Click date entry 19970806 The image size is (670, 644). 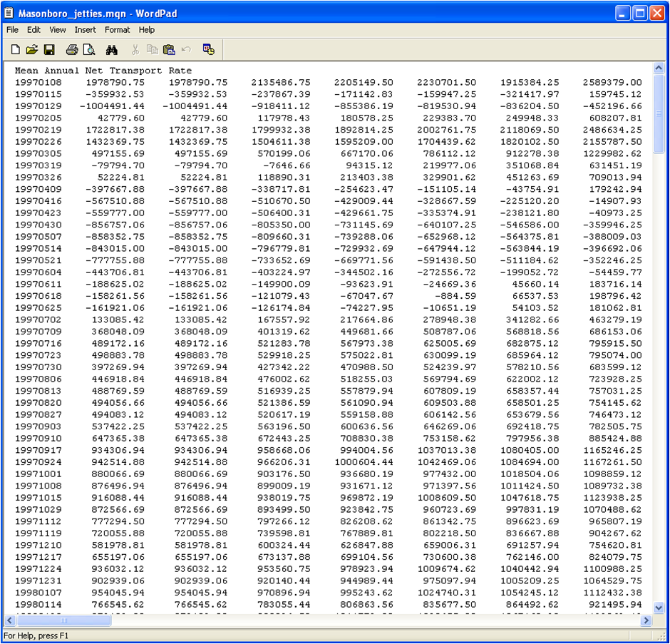tap(38, 379)
